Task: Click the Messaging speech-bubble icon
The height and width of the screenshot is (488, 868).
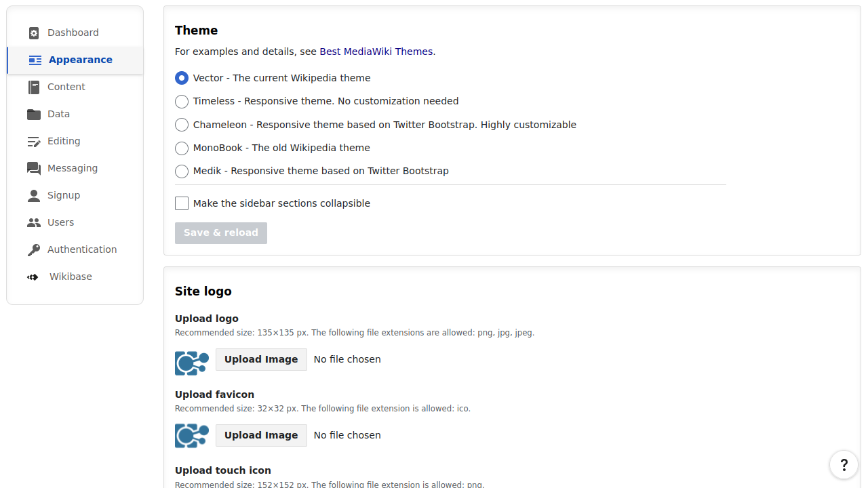Action: click(x=33, y=168)
